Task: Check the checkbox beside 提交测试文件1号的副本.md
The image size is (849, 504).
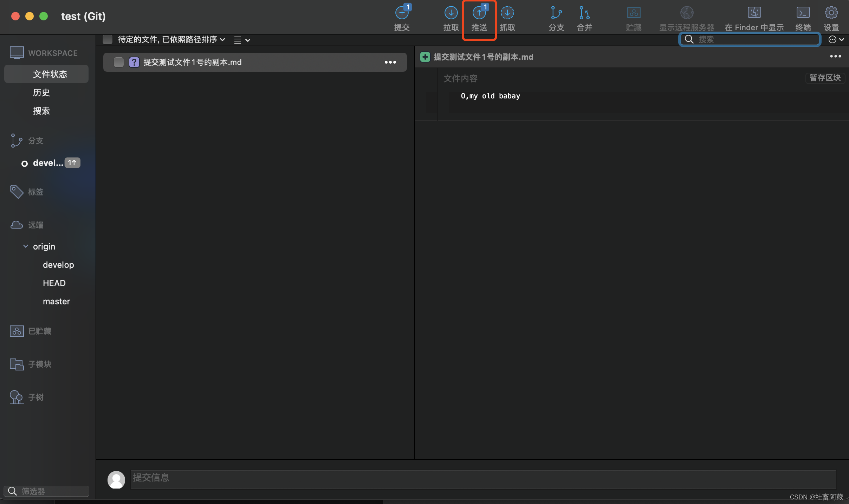Action: pyautogui.click(x=119, y=62)
